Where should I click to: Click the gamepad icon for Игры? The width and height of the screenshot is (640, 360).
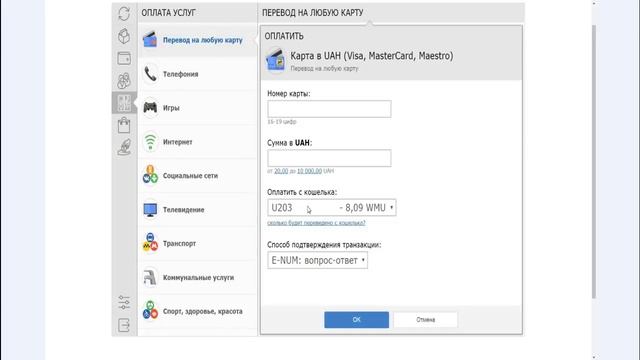pos(150,107)
